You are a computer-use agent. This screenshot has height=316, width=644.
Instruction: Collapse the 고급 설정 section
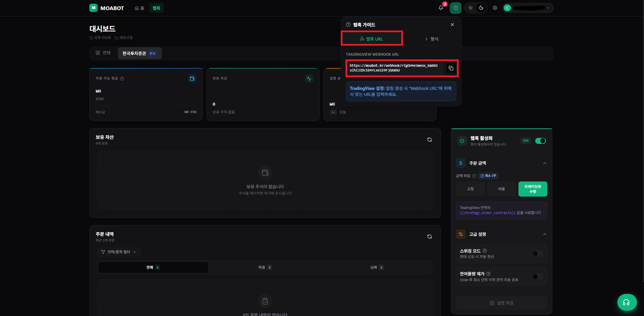pyautogui.click(x=545, y=234)
